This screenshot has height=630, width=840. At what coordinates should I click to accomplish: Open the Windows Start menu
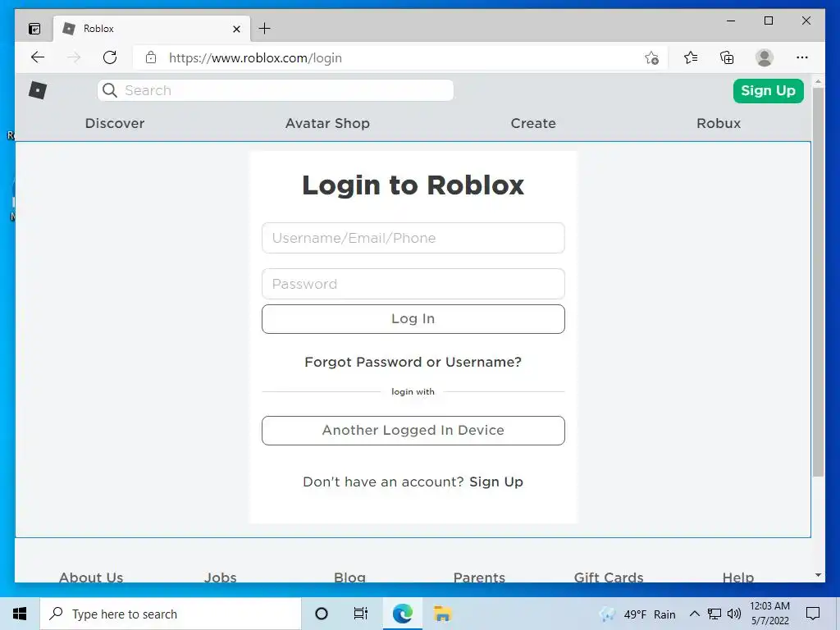point(20,614)
